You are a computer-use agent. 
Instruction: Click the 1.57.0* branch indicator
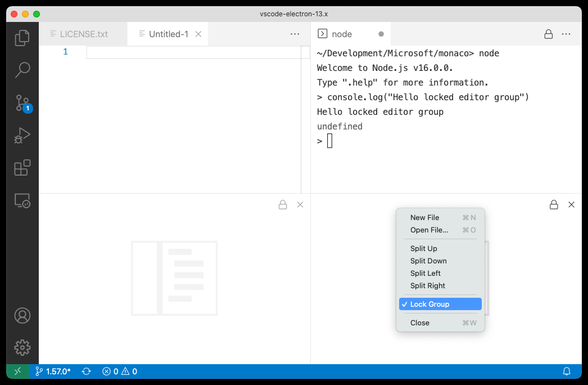tap(53, 371)
